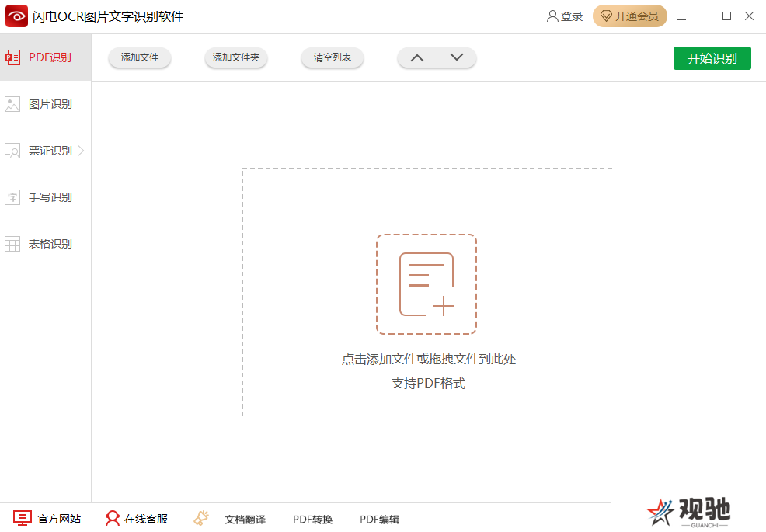Click the 添加文件 button
766x532 pixels.
140,57
